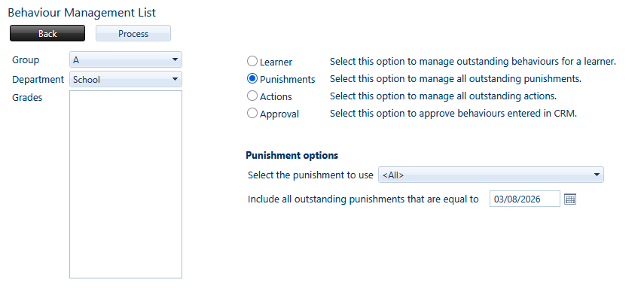Click the date field showing 03/08/2026
Viewport: 644px width, 289px height.
[x=524, y=199]
